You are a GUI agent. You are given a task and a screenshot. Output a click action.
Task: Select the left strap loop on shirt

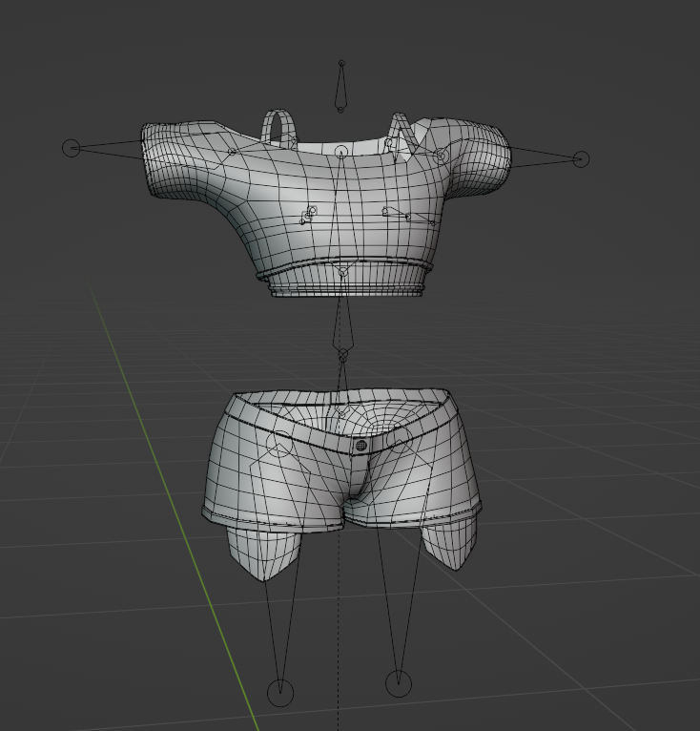click(x=278, y=126)
